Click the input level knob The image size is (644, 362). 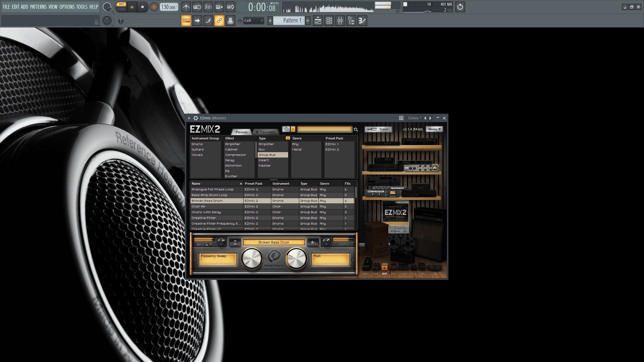(x=221, y=241)
